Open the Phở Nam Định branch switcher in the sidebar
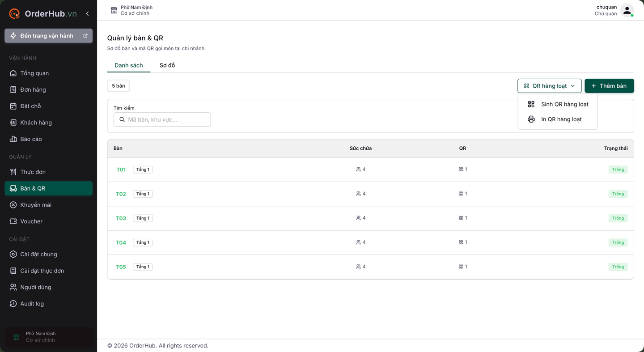Image resolution: width=644 pixels, height=352 pixels. click(48, 337)
